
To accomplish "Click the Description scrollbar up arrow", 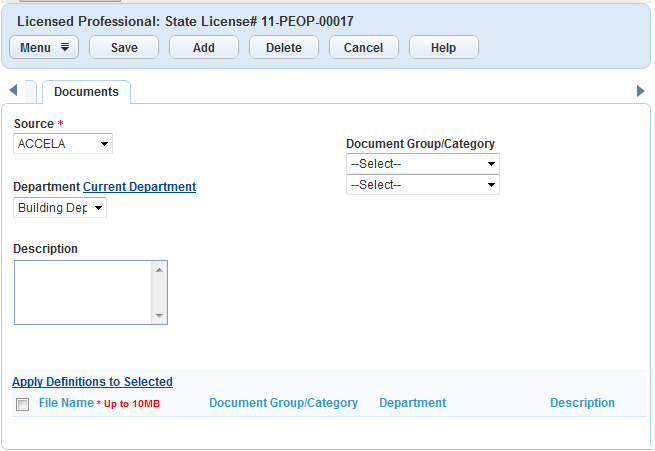I will point(159,269).
